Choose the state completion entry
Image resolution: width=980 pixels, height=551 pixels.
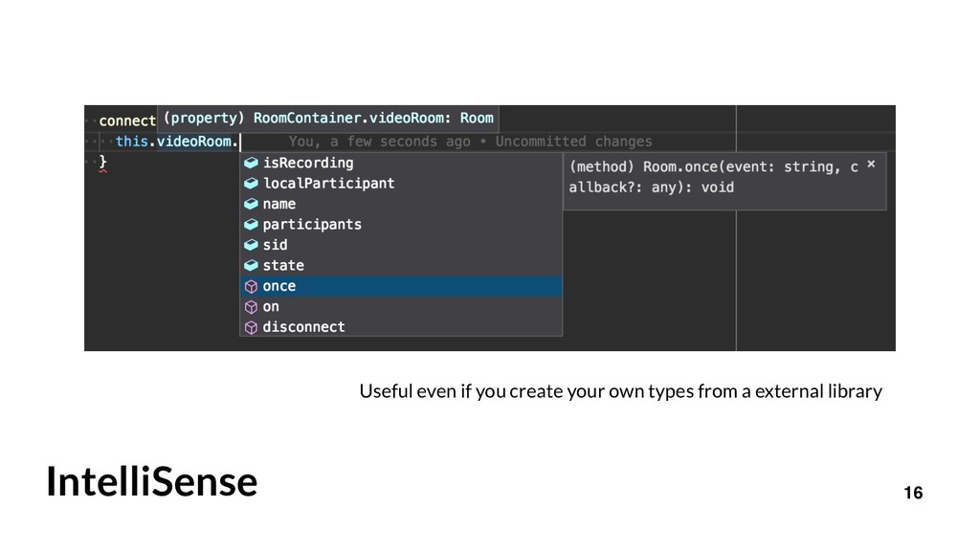[401, 266]
